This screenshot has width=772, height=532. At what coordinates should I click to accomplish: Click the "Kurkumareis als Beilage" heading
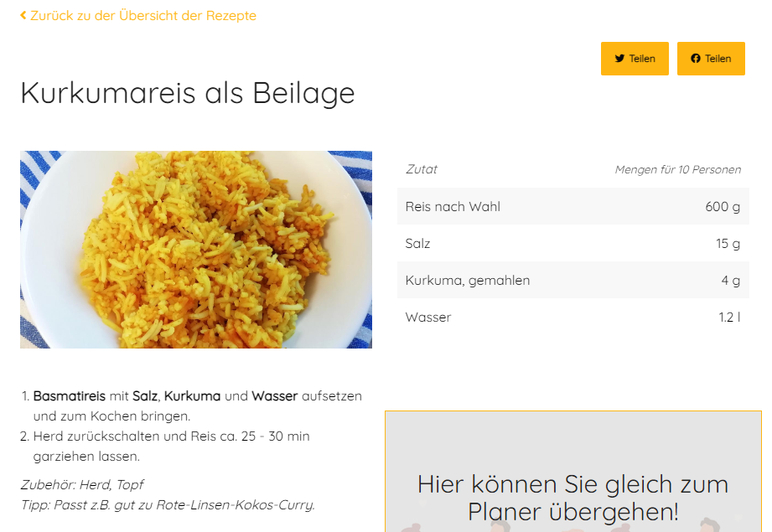pyautogui.click(x=188, y=93)
